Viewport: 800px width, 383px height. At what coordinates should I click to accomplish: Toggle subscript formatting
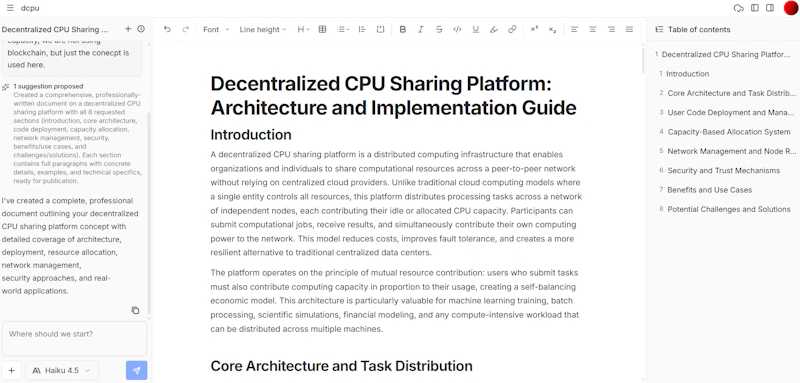(553, 30)
